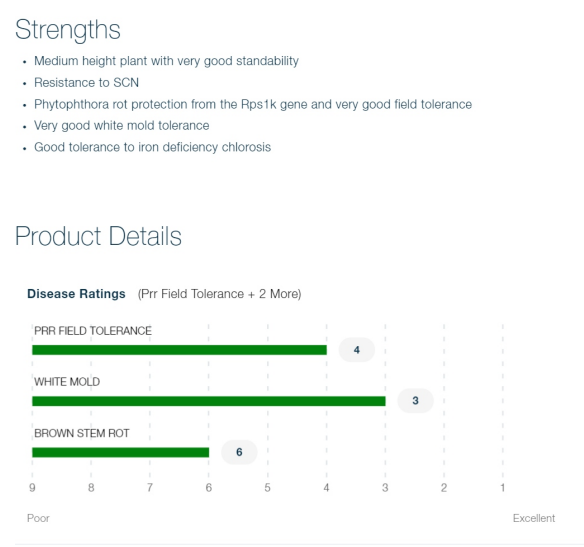Viewport: 584px width, 547px height.
Task: Click the '(Prr Field Tolerance + 2 More)' text
Action: click(219, 294)
